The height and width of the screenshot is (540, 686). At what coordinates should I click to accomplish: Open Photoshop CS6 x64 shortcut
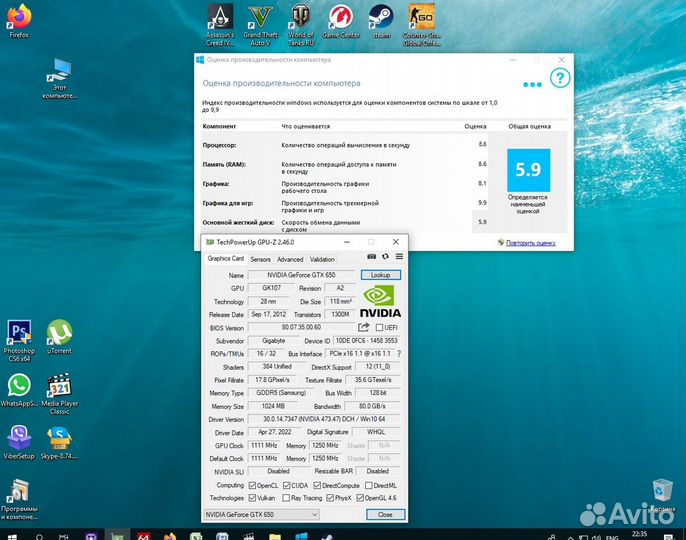point(19,341)
